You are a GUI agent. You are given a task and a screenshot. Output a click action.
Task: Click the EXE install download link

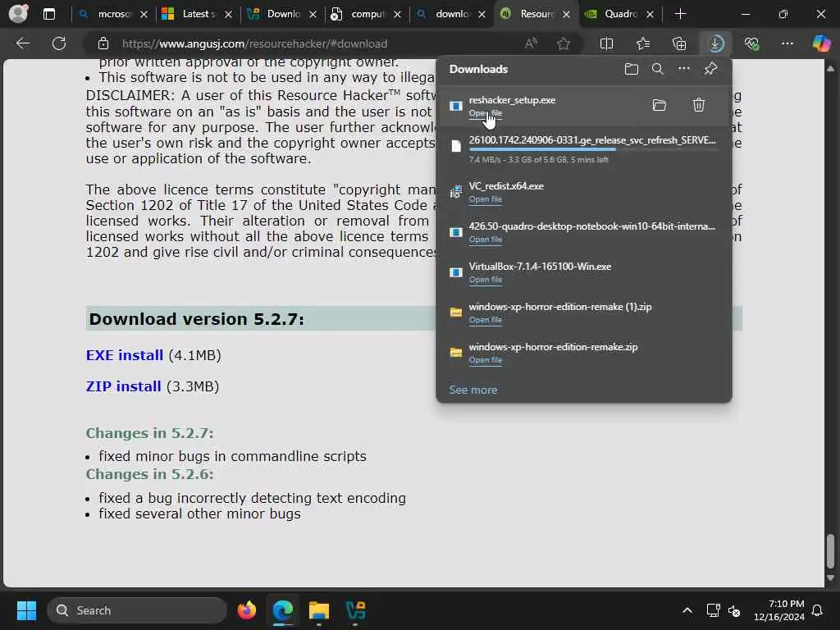click(125, 355)
